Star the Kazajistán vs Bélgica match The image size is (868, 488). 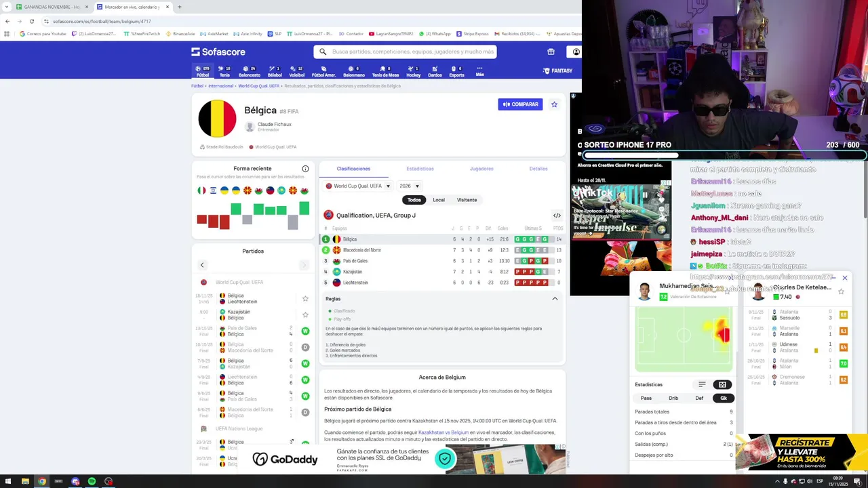305,314
